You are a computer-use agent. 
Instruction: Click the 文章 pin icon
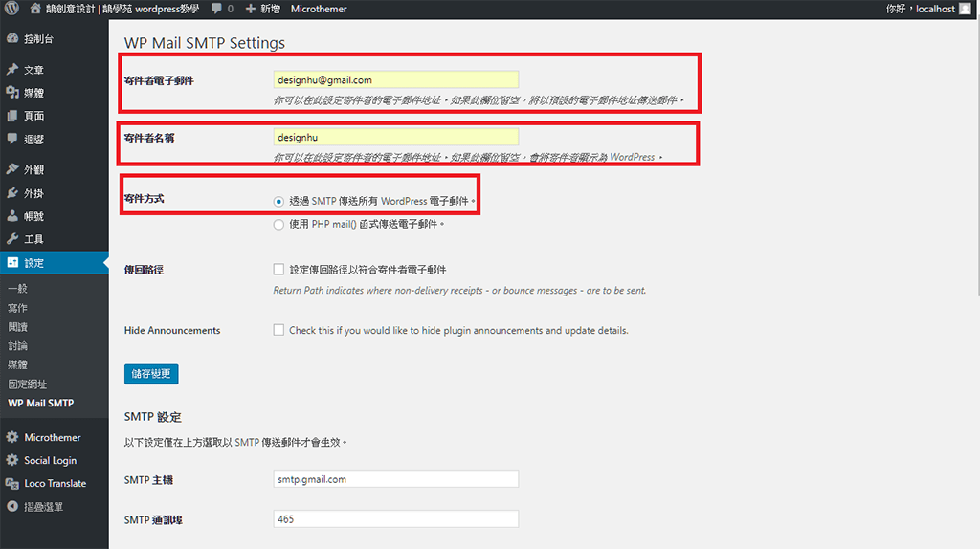pyautogui.click(x=12, y=69)
